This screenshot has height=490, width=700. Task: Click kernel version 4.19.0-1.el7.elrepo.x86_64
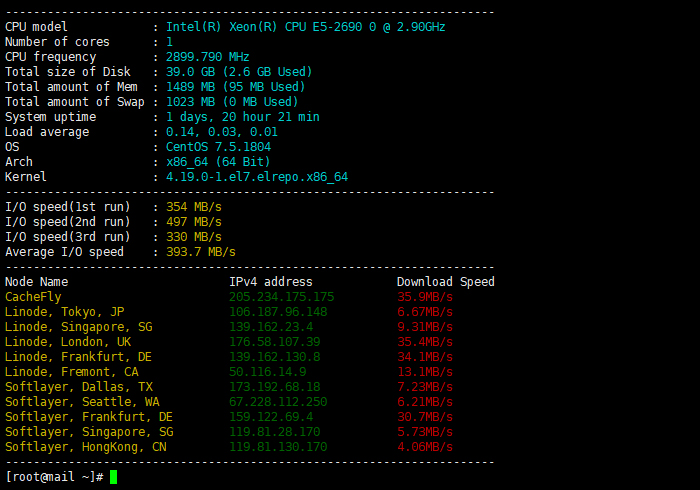point(257,177)
